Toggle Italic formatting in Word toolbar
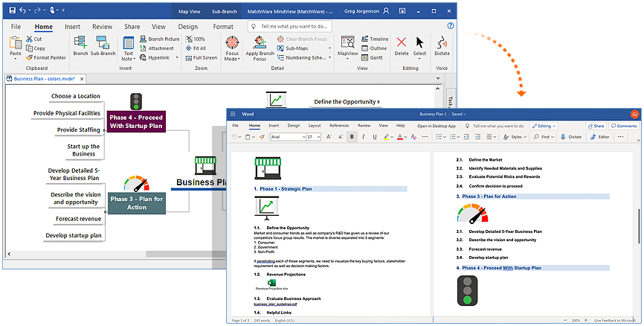 pyautogui.click(x=363, y=137)
